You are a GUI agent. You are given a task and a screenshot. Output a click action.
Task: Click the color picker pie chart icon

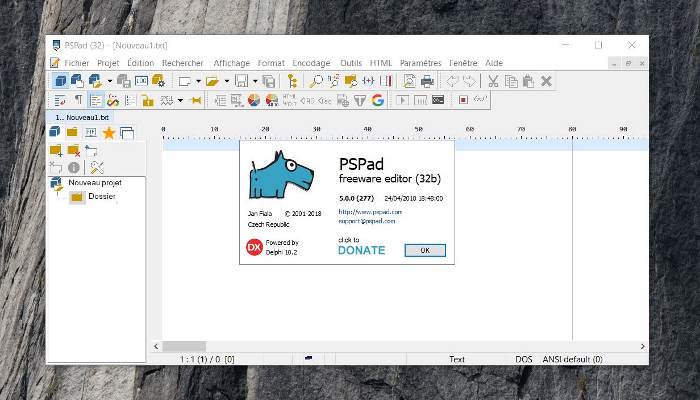point(254,100)
